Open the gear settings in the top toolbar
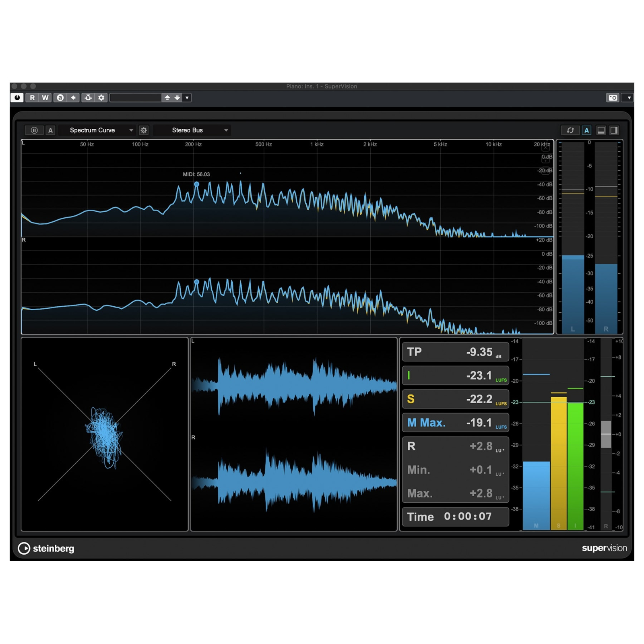The height and width of the screenshot is (644, 644). [101, 97]
